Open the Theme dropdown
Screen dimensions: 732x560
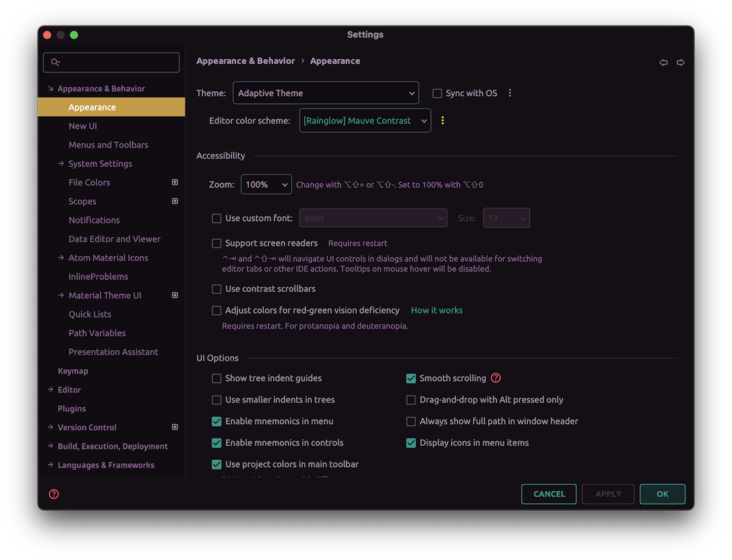[x=326, y=93]
